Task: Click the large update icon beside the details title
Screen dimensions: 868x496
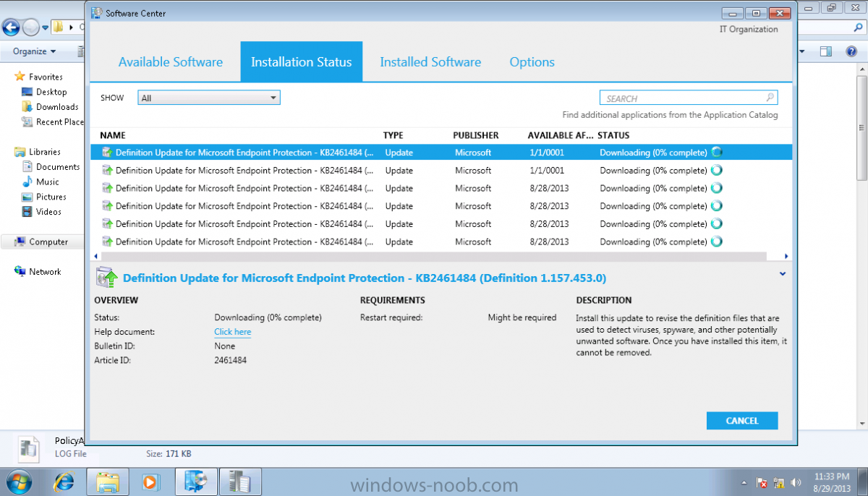Action: (x=108, y=278)
